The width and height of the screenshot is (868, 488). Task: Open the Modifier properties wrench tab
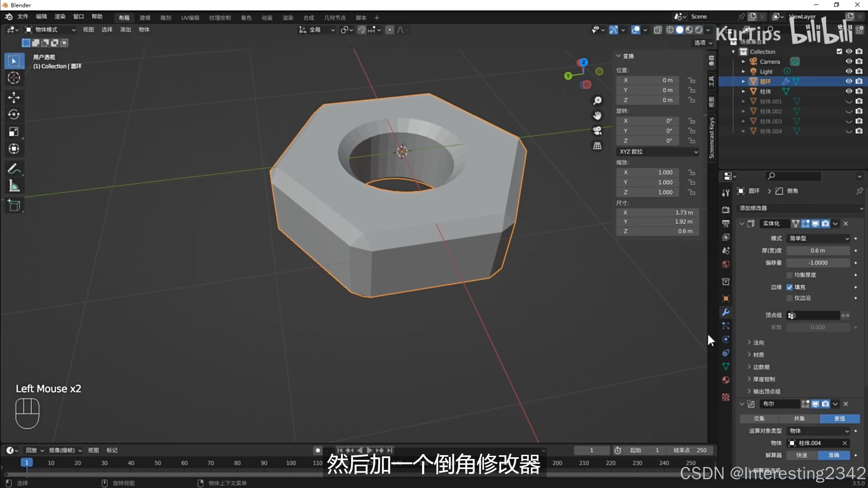pos(726,312)
